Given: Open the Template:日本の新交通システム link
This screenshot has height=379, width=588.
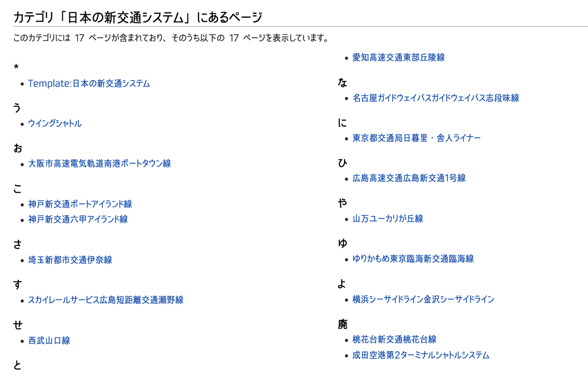Looking at the screenshot, I should tap(89, 84).
